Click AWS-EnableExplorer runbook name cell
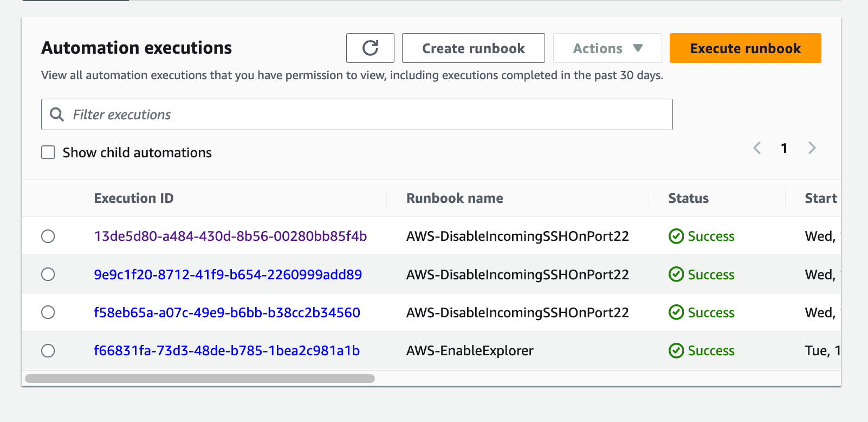Image resolution: width=868 pixels, height=422 pixels. coord(470,351)
